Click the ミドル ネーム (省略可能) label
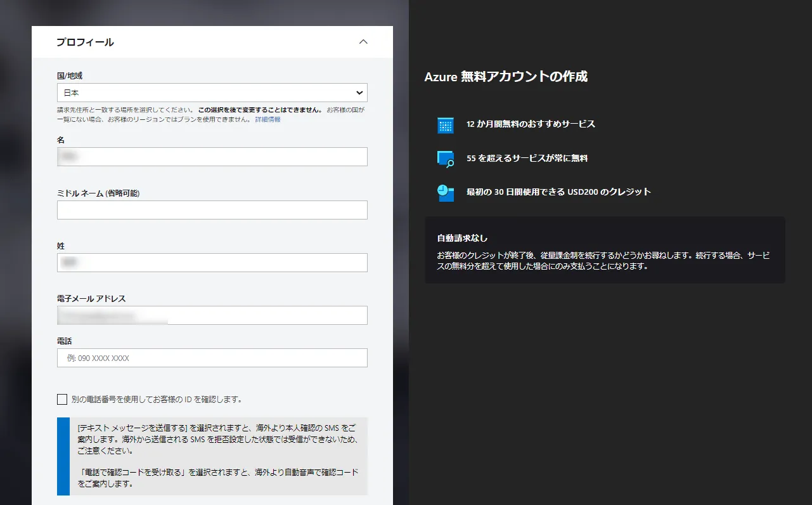 98,193
